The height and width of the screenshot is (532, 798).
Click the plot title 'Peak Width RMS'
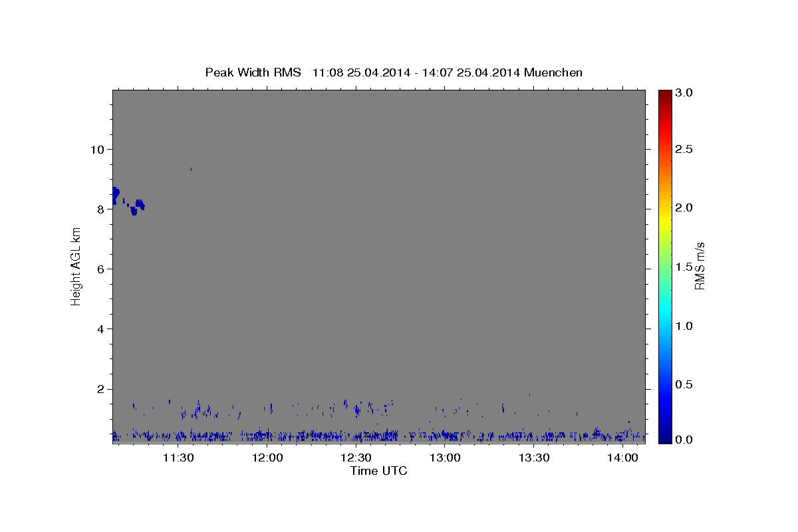click(253, 72)
